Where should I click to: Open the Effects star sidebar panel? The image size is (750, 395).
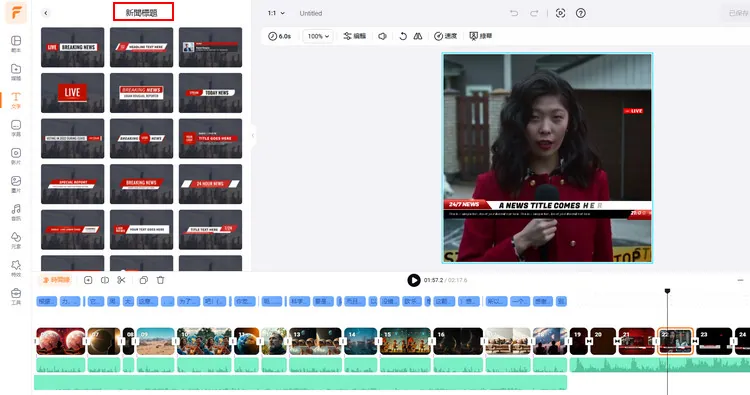point(16,268)
